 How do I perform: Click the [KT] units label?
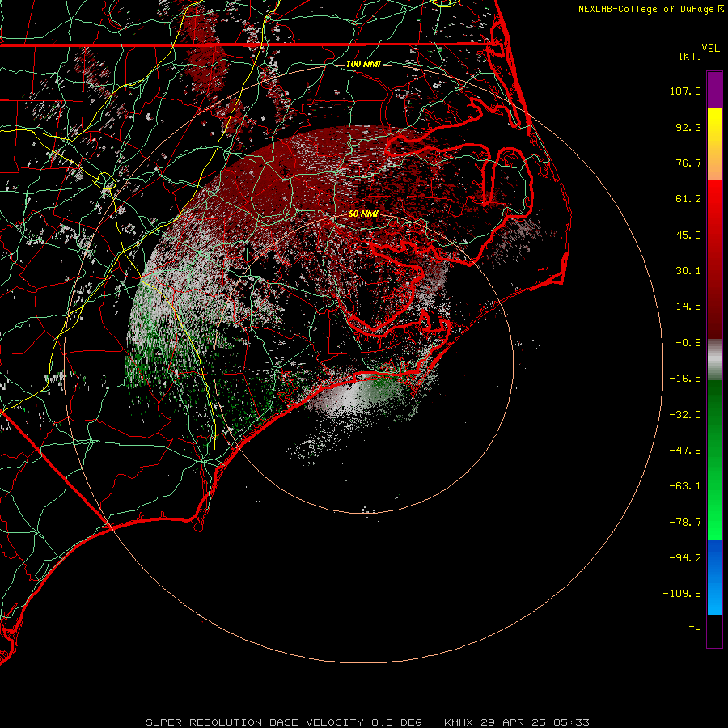coord(691,56)
